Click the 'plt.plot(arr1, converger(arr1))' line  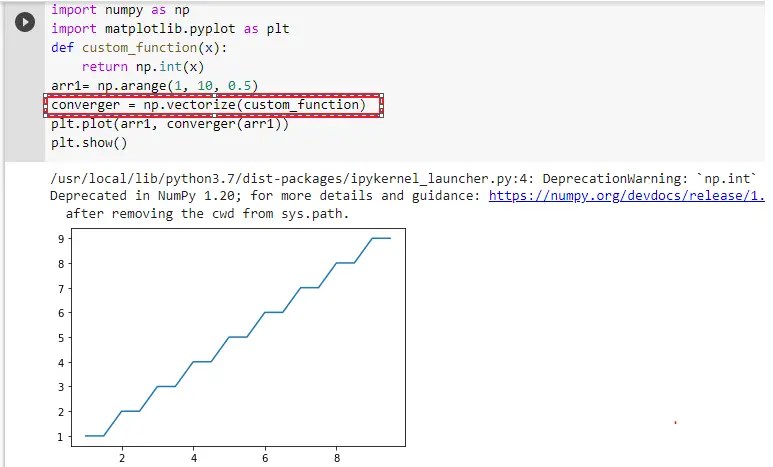pos(170,124)
